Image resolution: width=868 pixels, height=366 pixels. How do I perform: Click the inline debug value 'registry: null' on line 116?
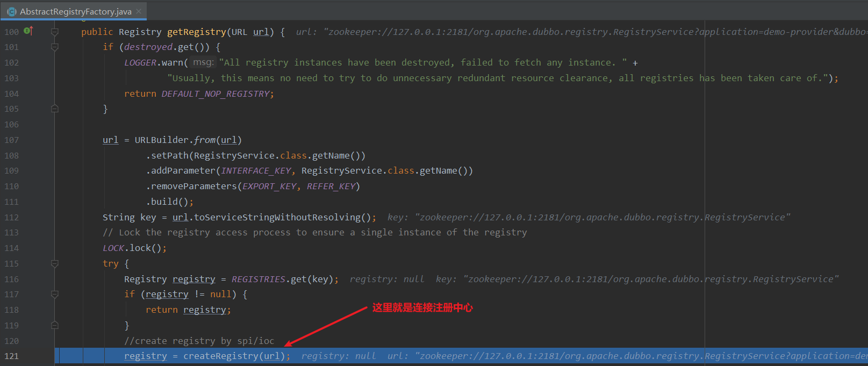point(386,279)
